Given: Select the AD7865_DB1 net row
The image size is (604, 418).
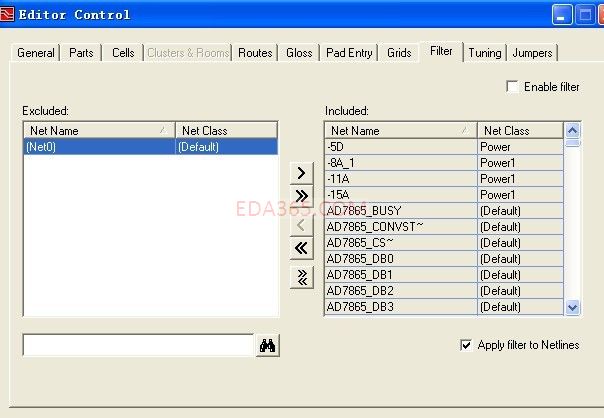Looking at the screenshot, I should pos(444,275).
